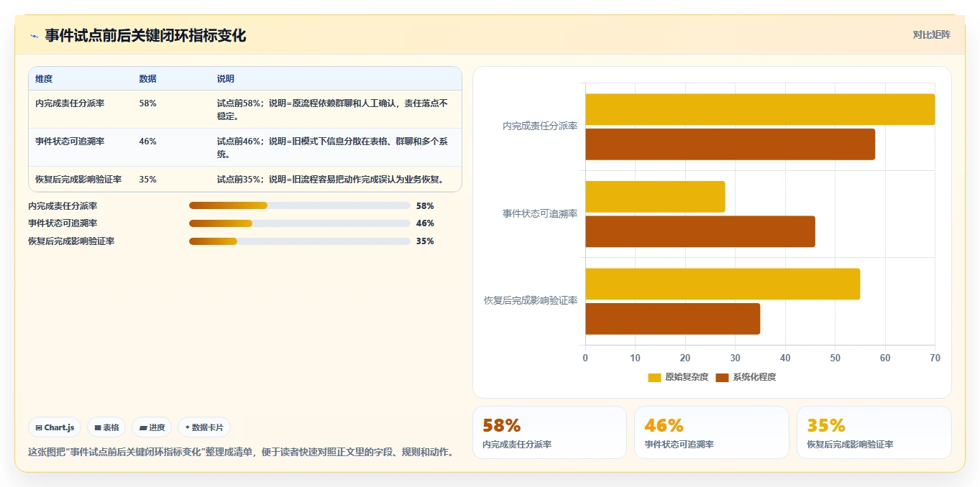
Task: Click table cell 内完成责任分派率
Action: pos(70,103)
